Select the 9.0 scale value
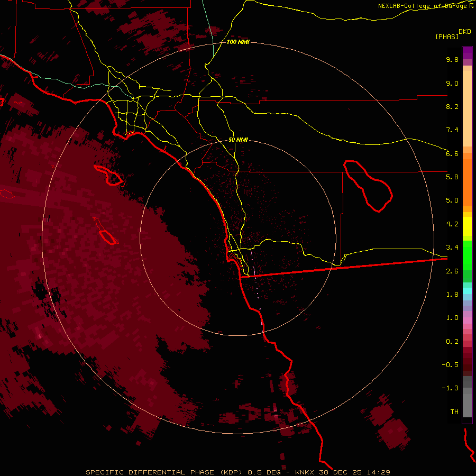476x476 pixels. click(452, 83)
